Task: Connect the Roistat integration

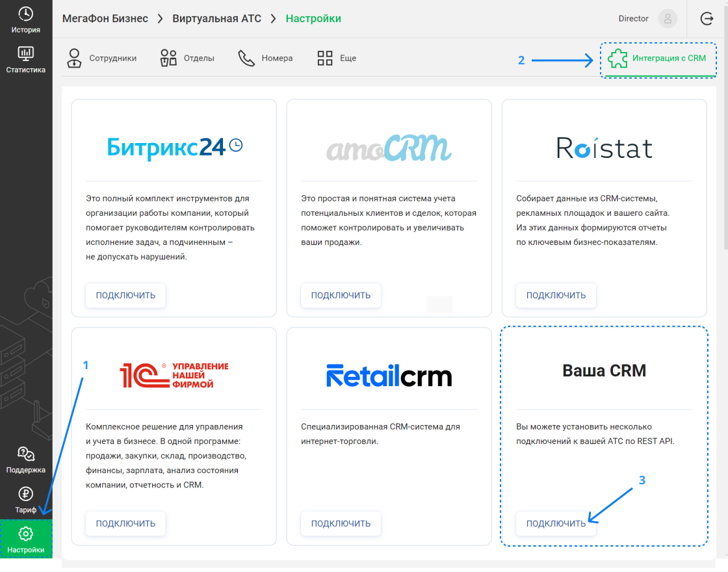Action: pos(556,295)
